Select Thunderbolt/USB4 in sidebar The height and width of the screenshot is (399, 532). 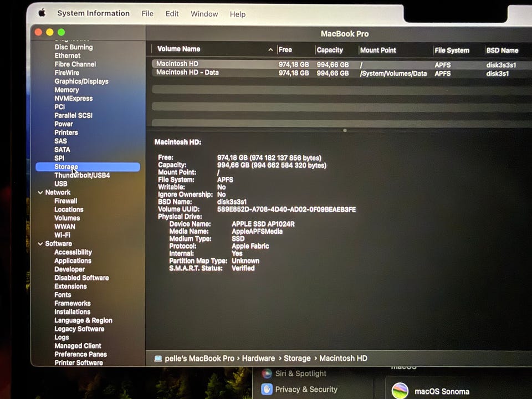point(82,175)
